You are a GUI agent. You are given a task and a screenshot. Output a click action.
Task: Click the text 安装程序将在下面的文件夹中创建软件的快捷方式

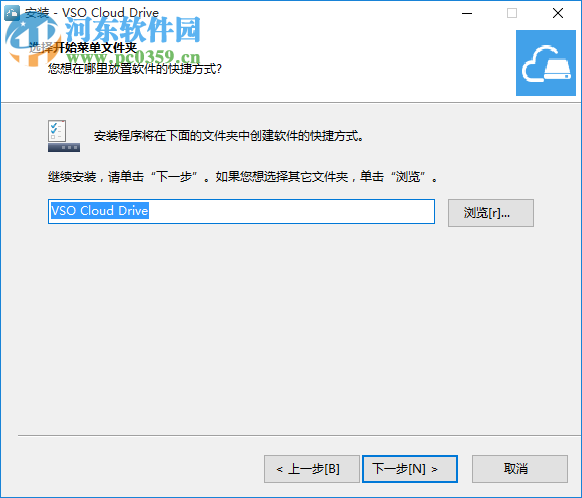[x=228, y=136]
